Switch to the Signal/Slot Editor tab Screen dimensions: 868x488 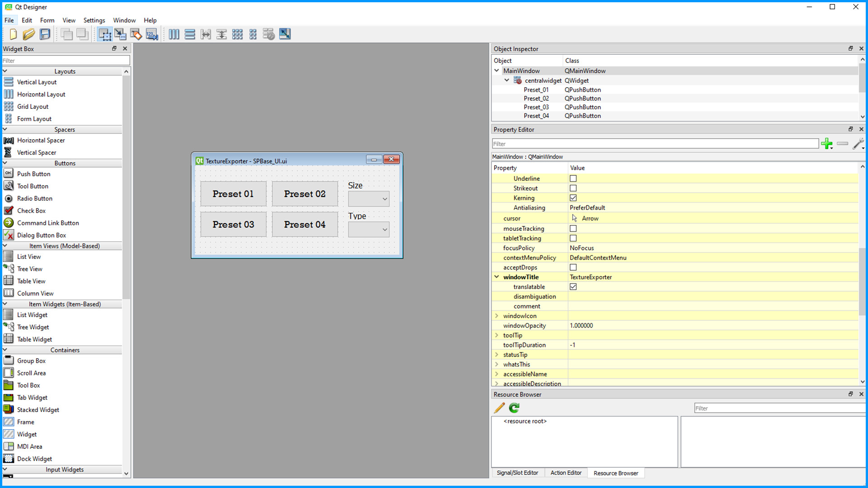[517, 473]
